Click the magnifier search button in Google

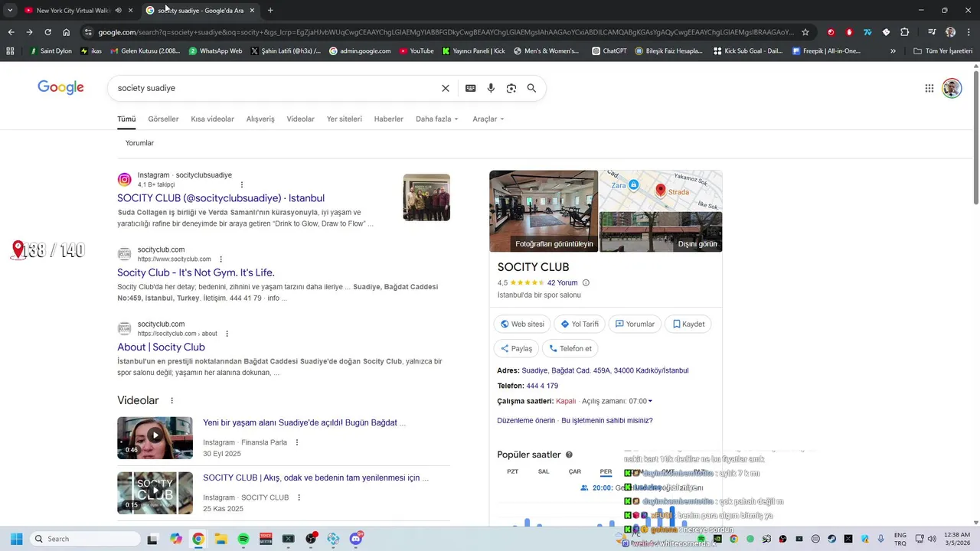pyautogui.click(x=531, y=88)
